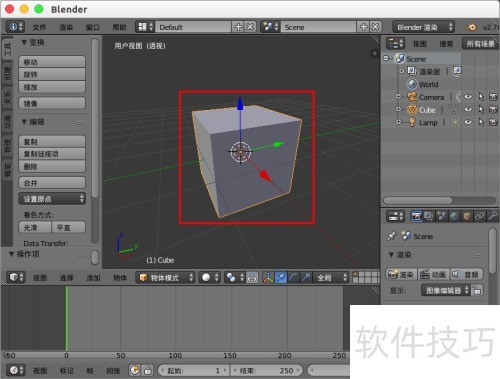Viewport: 500px width, 379px height.
Task: Toggle the lock interface icon beside 图像编辑器
Action: pyautogui.click(x=477, y=290)
